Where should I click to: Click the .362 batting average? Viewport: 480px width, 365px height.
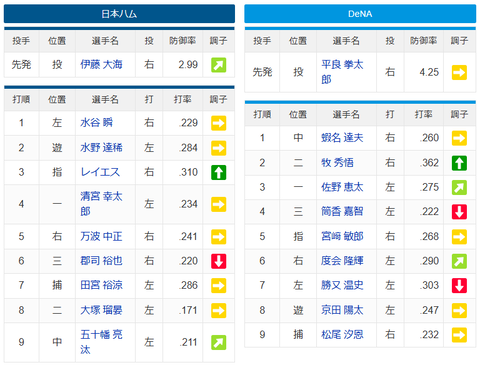(430, 163)
